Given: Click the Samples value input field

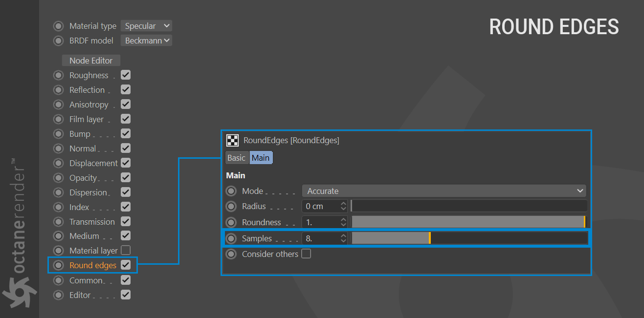Looking at the screenshot, I should tap(321, 238).
